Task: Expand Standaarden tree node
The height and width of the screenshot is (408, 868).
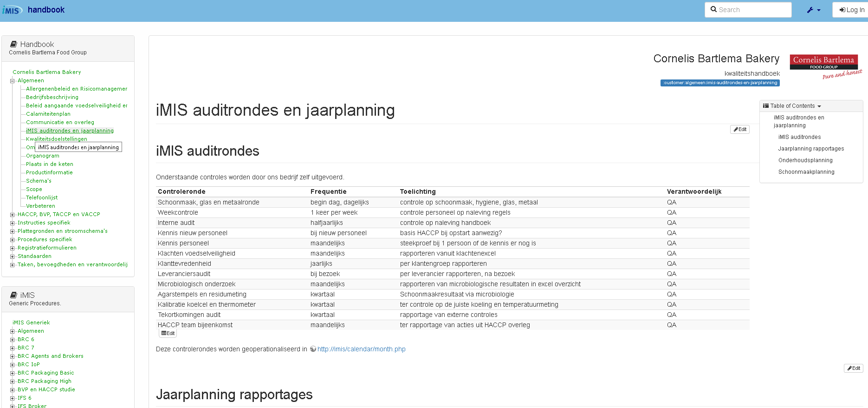Action: (x=13, y=257)
